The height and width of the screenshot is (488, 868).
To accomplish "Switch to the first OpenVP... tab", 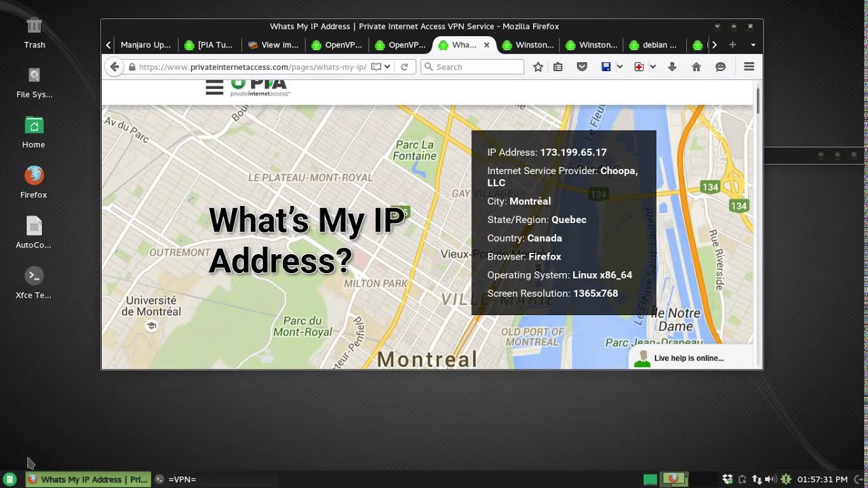I will click(x=337, y=45).
